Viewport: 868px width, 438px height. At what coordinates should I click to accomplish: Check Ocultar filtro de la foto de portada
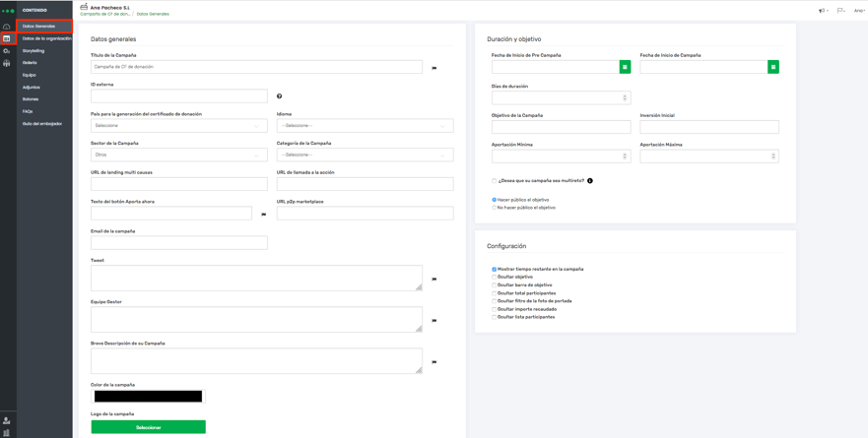495,301
